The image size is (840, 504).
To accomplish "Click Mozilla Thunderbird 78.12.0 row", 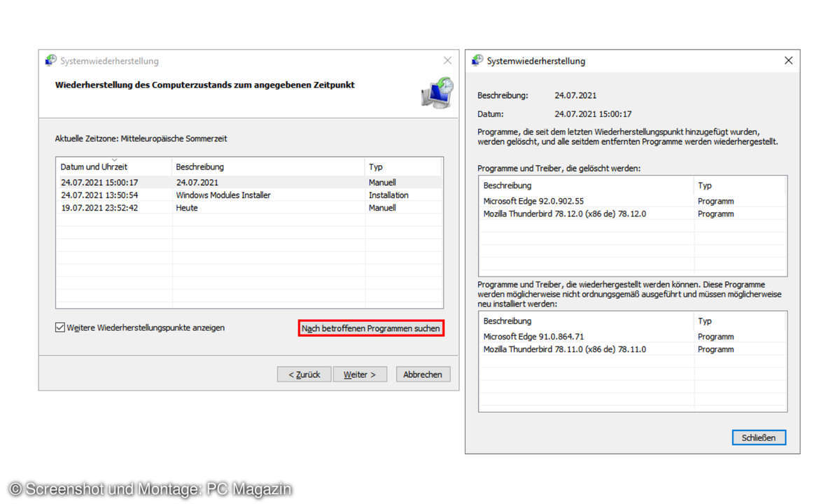I will [x=632, y=213].
